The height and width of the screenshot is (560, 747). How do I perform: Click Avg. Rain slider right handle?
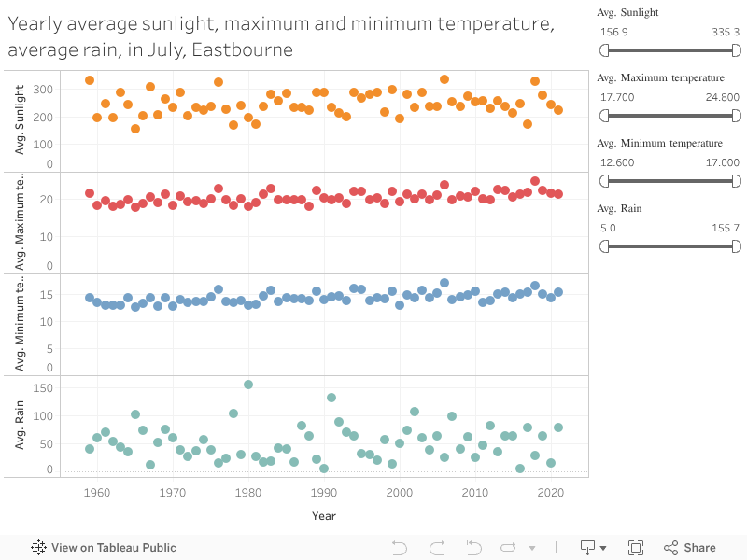[x=736, y=246]
